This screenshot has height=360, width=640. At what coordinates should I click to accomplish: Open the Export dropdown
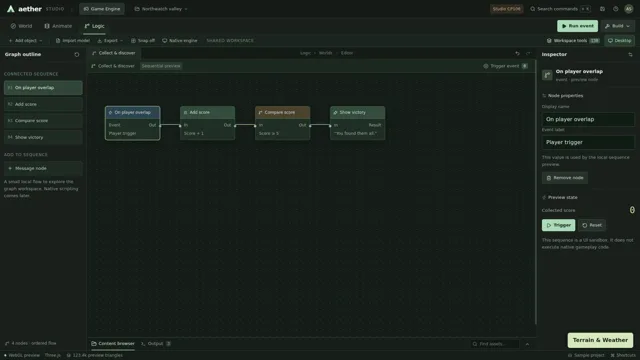pos(110,40)
